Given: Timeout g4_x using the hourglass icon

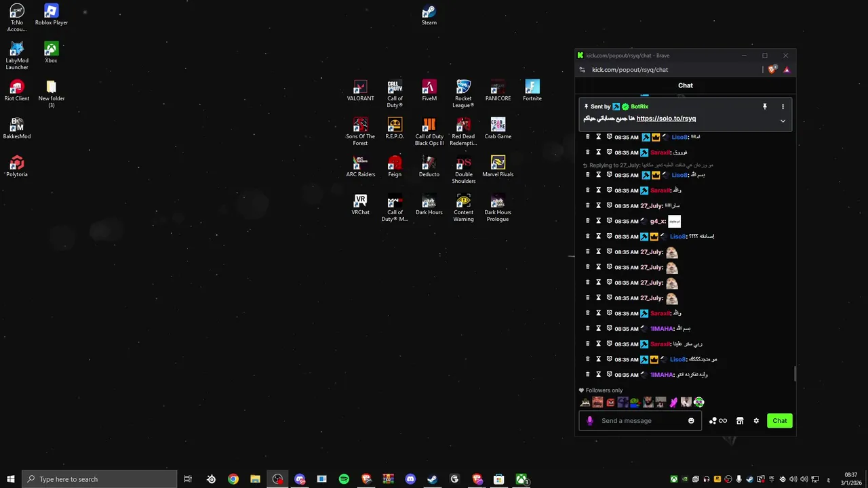Looking at the screenshot, I should [x=598, y=221].
